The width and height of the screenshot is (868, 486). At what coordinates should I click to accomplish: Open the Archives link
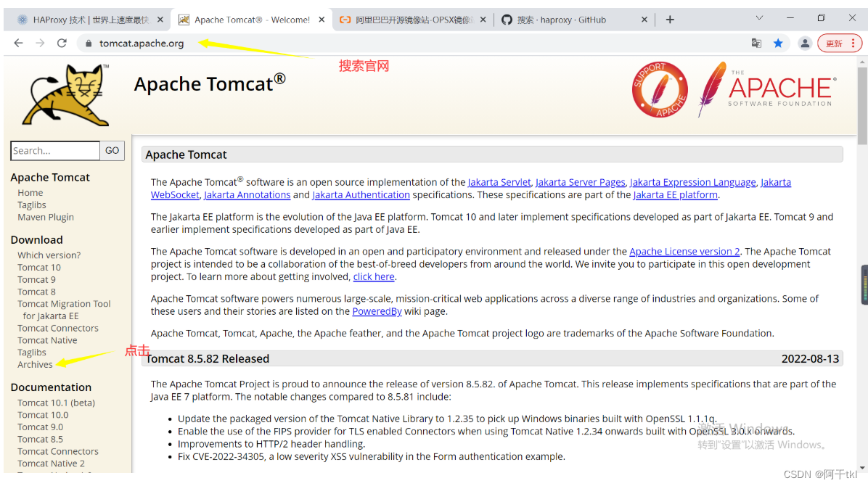click(35, 365)
